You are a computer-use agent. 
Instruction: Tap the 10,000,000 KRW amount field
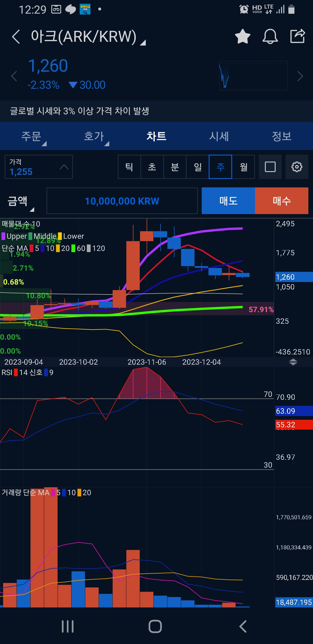pyautogui.click(x=122, y=201)
